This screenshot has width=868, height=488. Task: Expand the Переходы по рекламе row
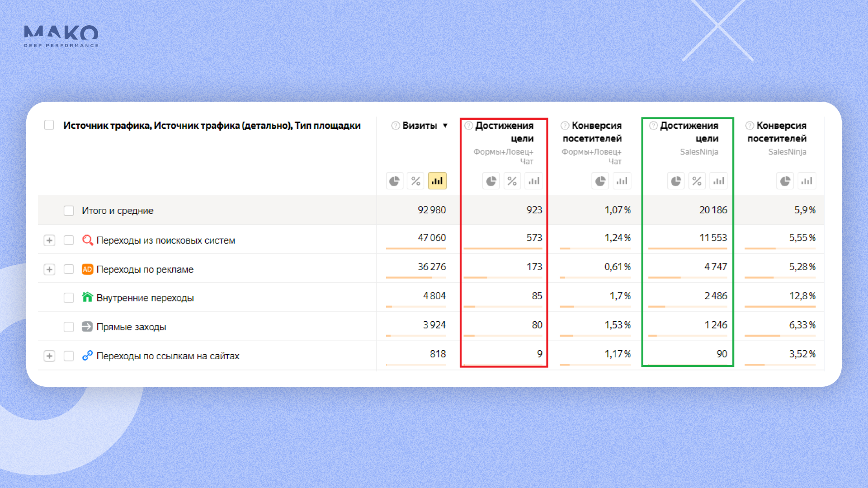click(x=49, y=269)
